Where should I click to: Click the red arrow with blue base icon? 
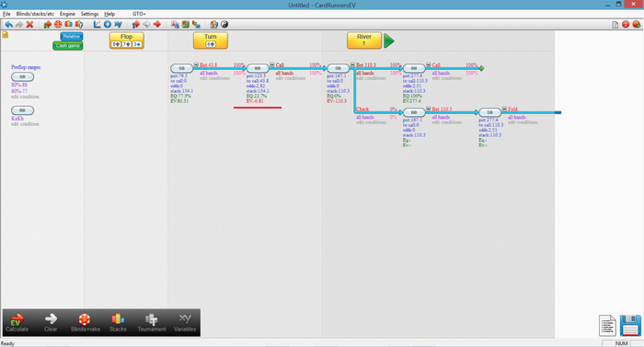[x=136, y=24]
